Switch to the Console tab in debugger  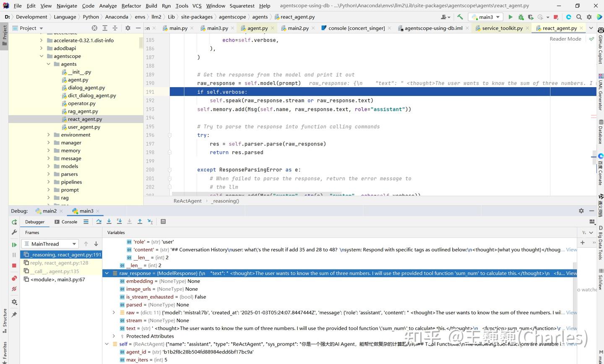[x=66, y=222]
